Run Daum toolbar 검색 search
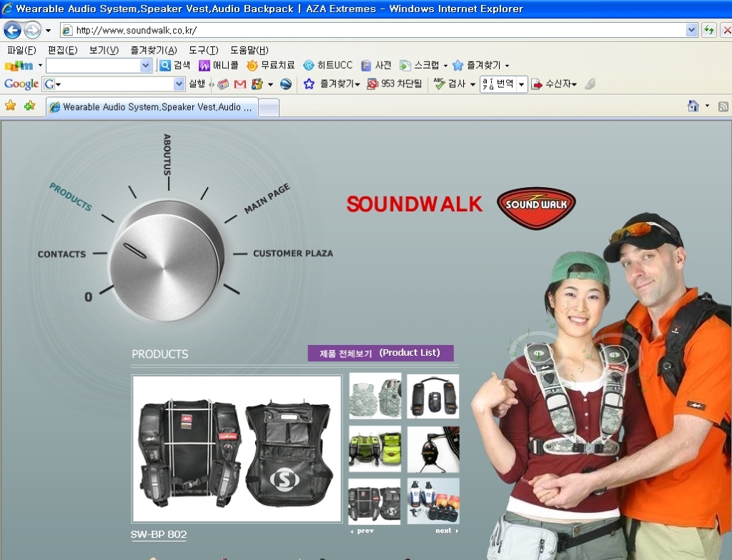 174,65
